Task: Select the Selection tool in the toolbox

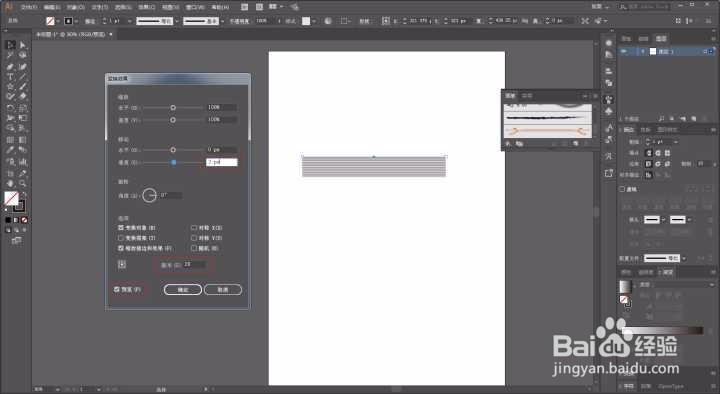Action: tap(10, 45)
